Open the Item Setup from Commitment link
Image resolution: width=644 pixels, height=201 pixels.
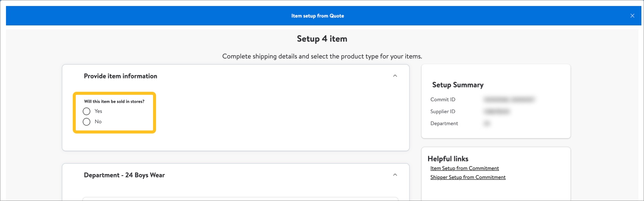click(x=464, y=168)
